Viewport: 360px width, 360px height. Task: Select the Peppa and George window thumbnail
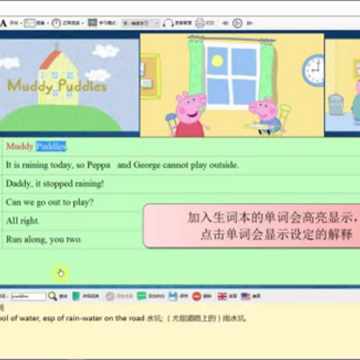click(232, 85)
